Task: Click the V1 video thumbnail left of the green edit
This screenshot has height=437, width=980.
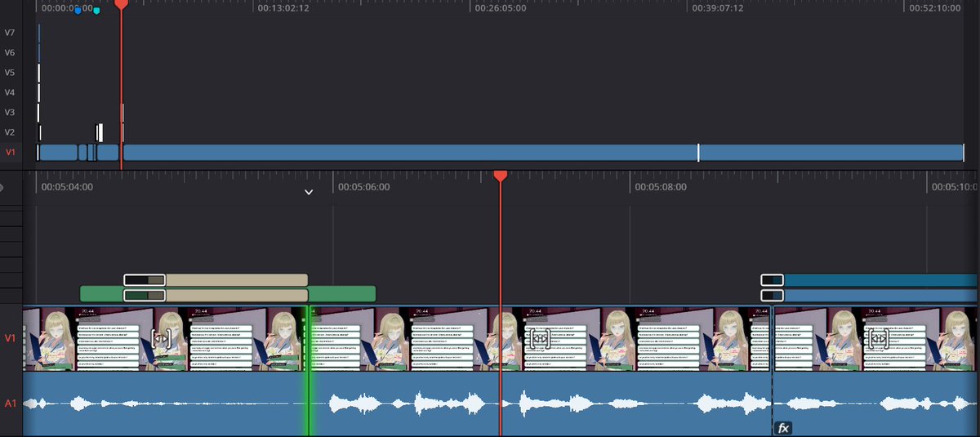Action: (x=165, y=338)
